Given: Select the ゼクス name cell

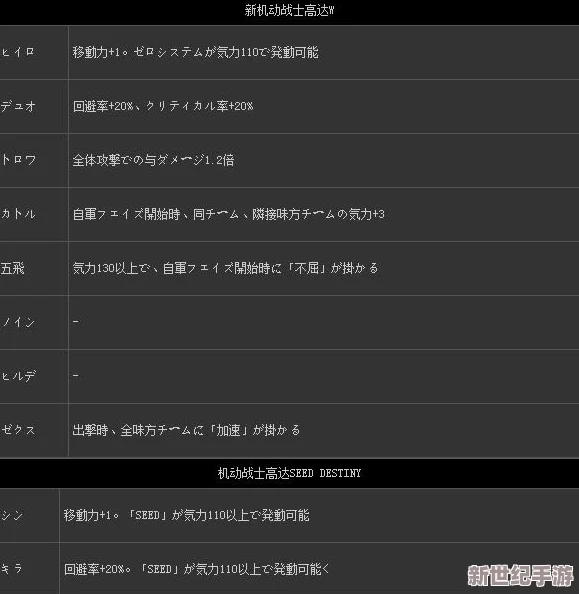Looking at the screenshot, I should pyautogui.click(x=34, y=430).
